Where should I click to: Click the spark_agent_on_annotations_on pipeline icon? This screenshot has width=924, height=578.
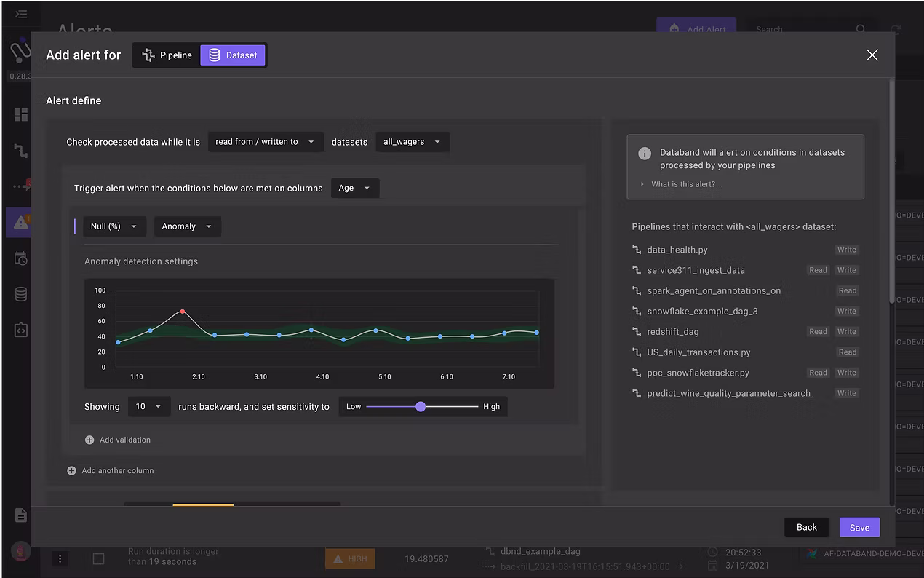(x=637, y=290)
